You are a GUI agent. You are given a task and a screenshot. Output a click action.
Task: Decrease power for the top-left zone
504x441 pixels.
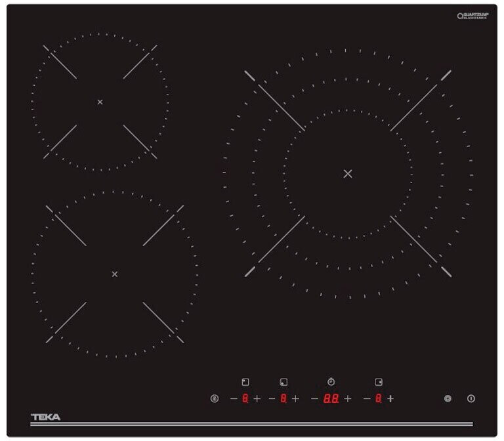[x=233, y=398]
